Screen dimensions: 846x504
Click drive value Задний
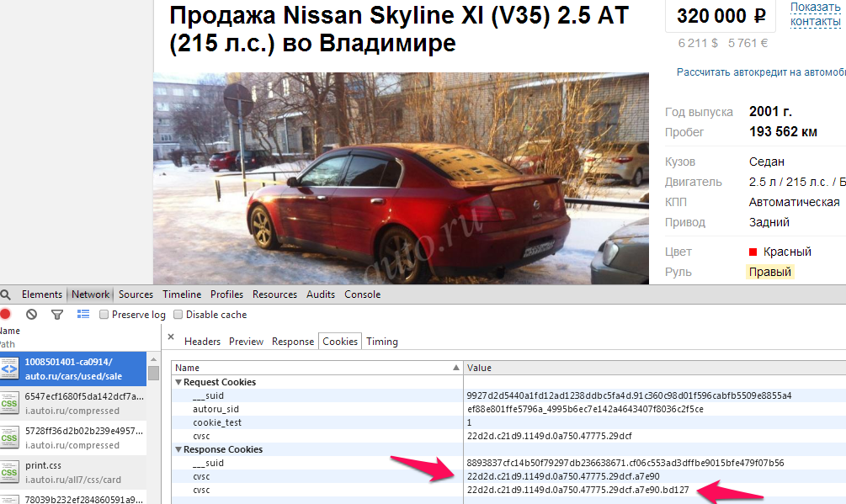pos(769,222)
